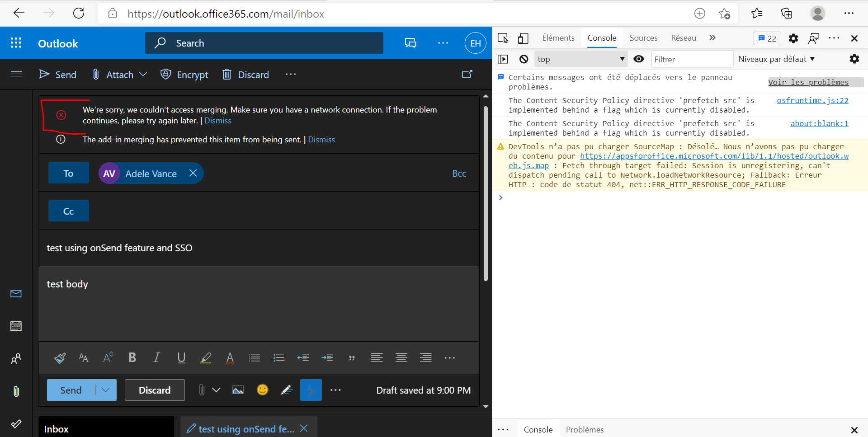868x437 pixels.
Task: Click the Encrypt shield button
Action: [x=184, y=75]
